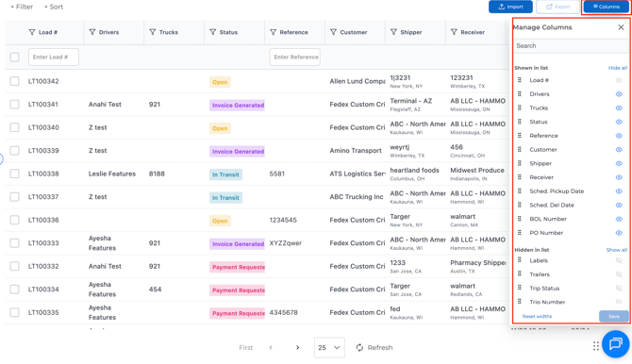
Task: Click drag handle for Labels column
Action: (520, 260)
